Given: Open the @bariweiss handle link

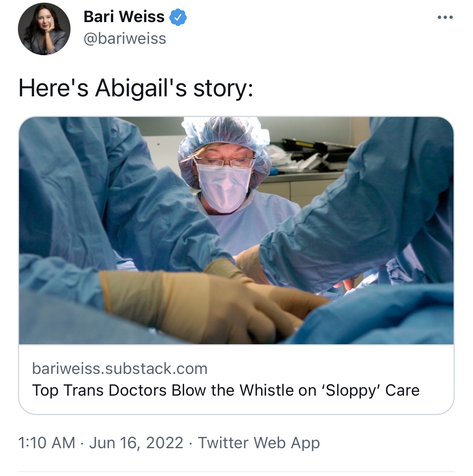Looking at the screenshot, I should 125,39.
